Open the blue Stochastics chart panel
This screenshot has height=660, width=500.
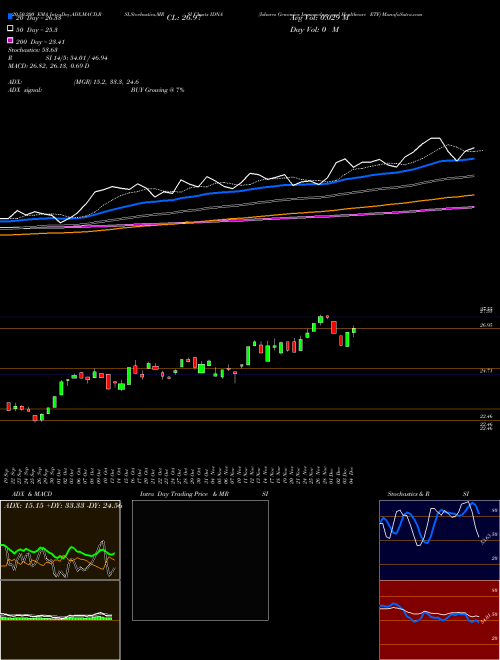[x=439, y=540]
